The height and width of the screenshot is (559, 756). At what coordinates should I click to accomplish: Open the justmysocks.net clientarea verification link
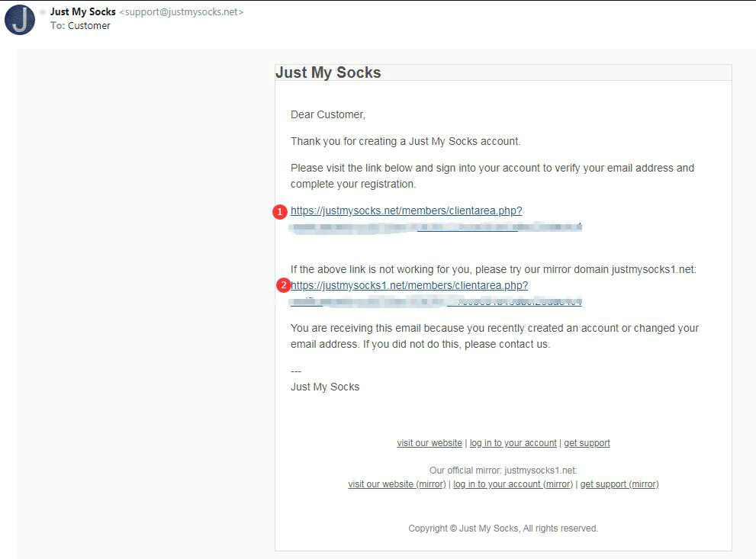(407, 211)
